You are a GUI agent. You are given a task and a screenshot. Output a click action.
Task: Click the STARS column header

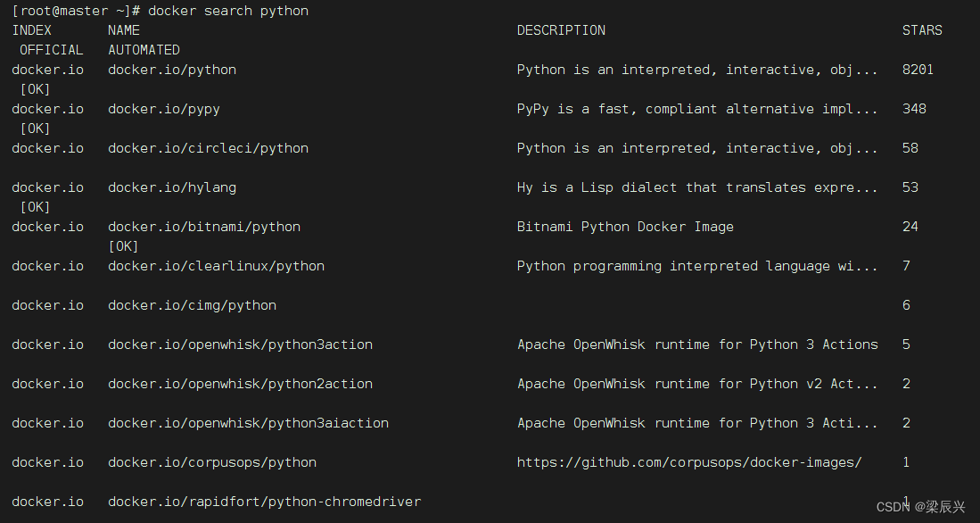click(923, 30)
